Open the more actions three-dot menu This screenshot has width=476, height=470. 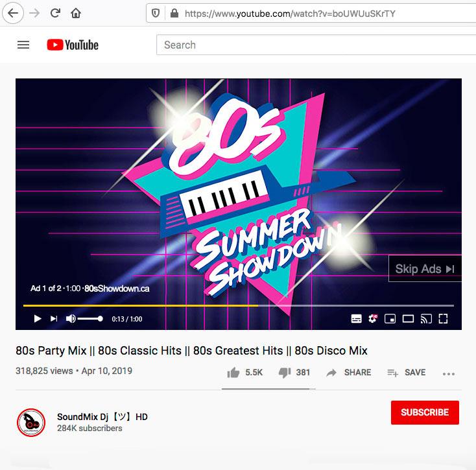(x=449, y=374)
